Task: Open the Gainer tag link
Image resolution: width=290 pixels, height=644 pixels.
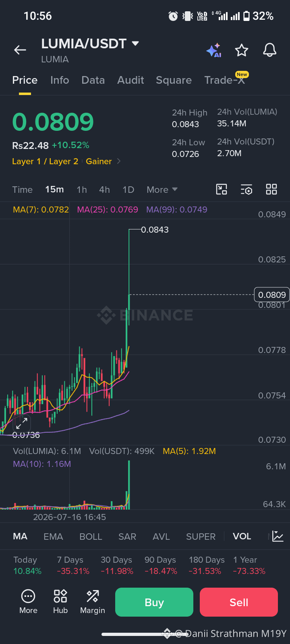Action: (99, 161)
